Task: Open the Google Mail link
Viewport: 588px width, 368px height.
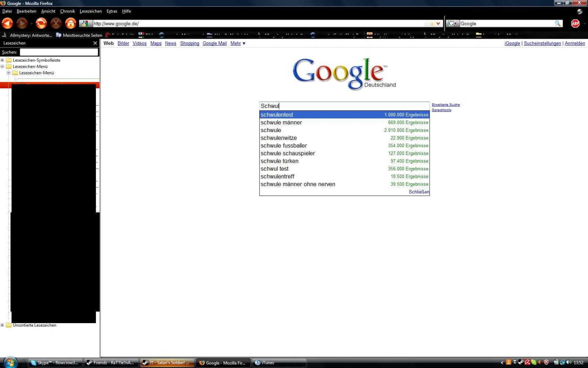Action: click(215, 43)
